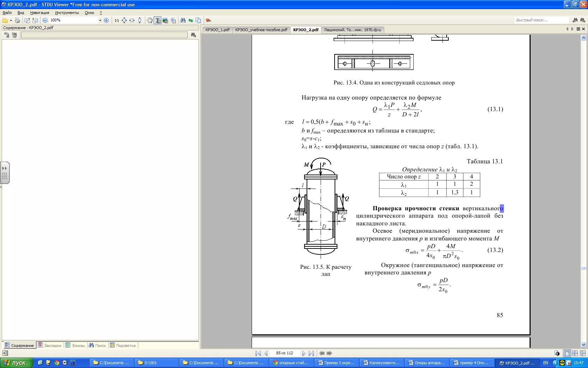Switch to Лащинский djvu tab

[x=352, y=30]
